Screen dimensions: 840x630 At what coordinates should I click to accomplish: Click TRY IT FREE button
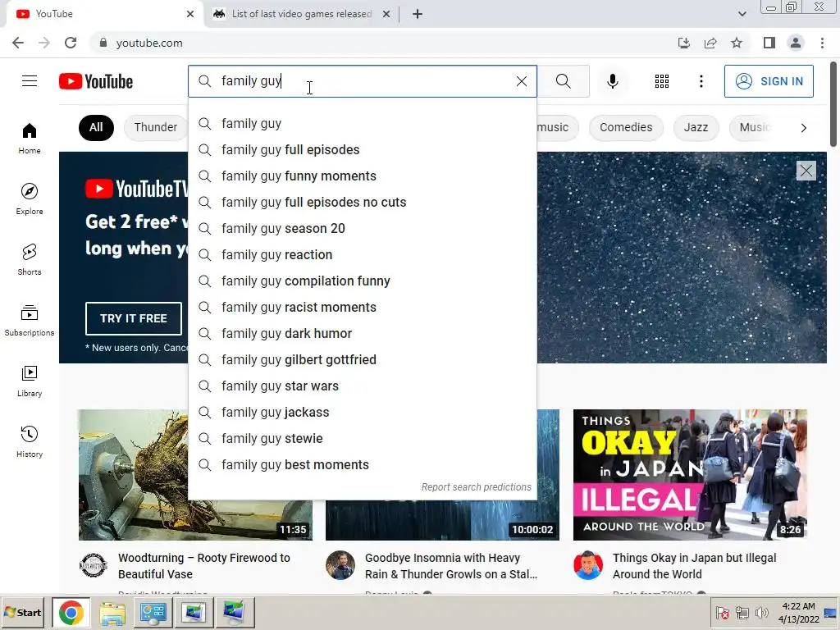click(134, 318)
